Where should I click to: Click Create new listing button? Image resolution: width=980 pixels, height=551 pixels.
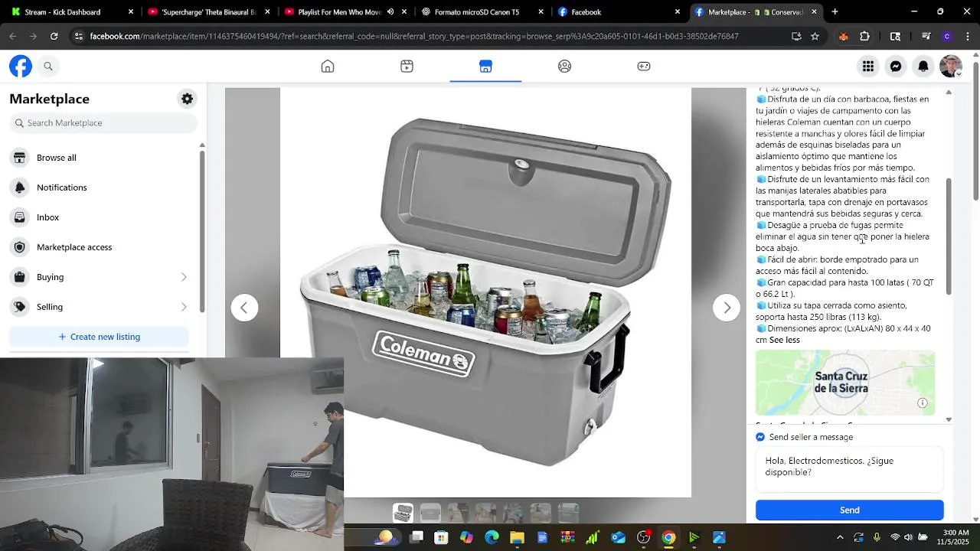99,337
